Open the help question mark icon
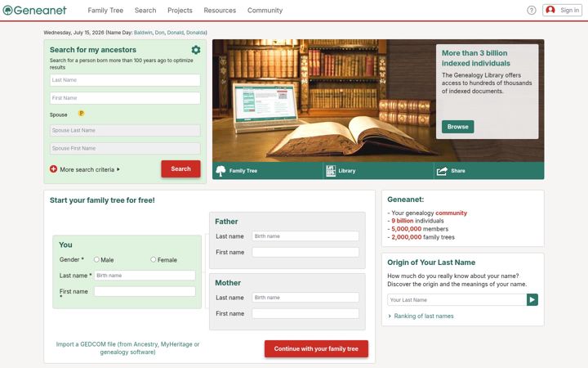588x368 pixels. point(532,10)
